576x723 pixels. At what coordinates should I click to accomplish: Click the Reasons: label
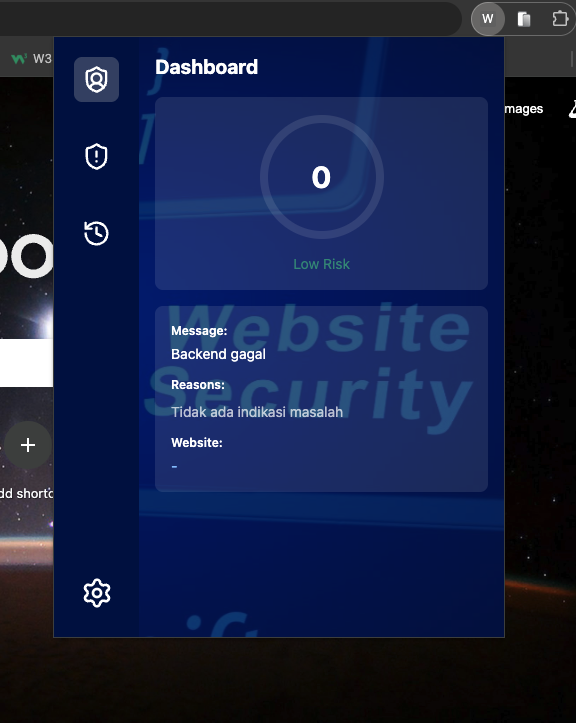[197, 385]
